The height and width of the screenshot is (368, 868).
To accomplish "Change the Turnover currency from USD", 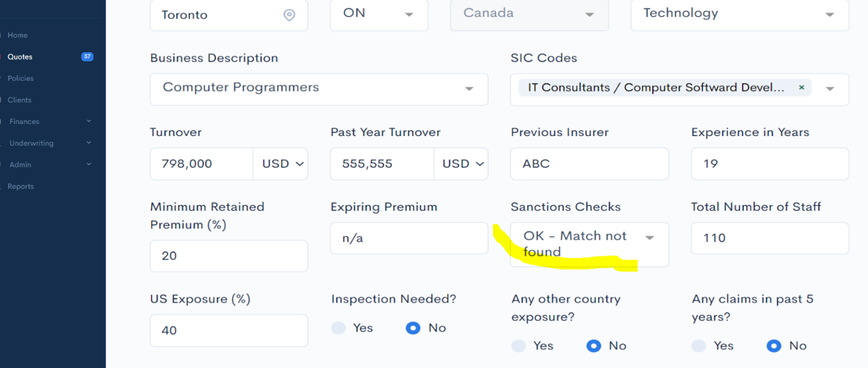I will pos(280,164).
